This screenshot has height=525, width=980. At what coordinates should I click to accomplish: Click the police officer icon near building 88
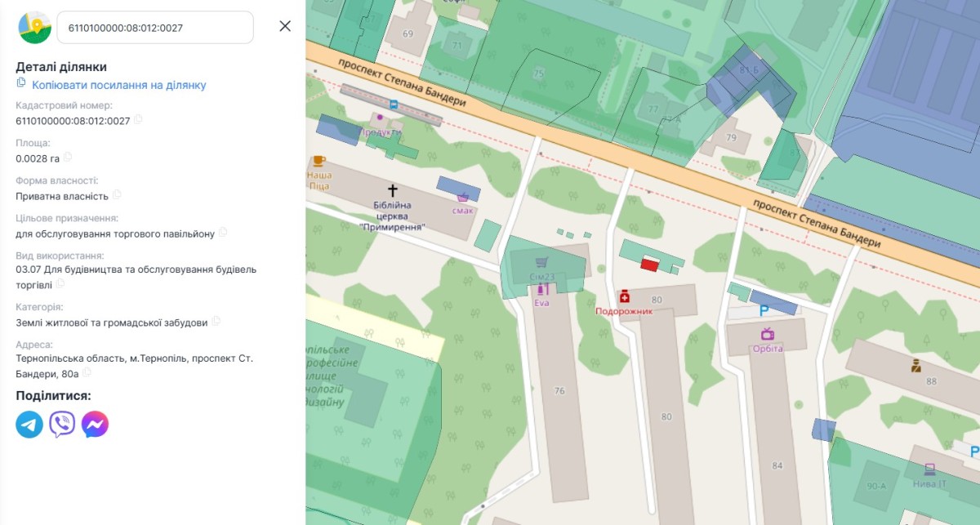916,366
